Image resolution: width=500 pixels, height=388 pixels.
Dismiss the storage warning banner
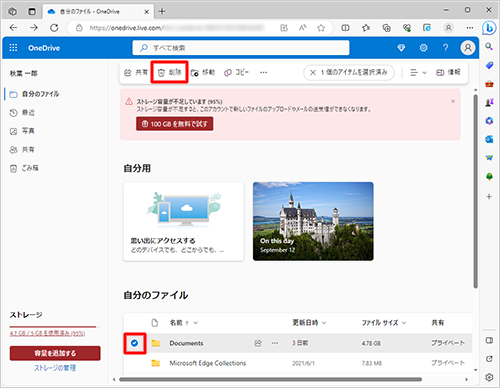453,101
